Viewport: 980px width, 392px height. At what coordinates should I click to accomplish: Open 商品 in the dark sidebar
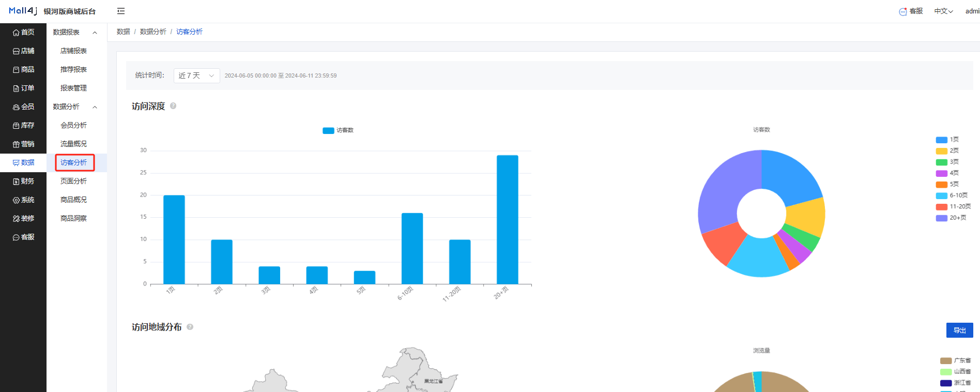pos(23,69)
